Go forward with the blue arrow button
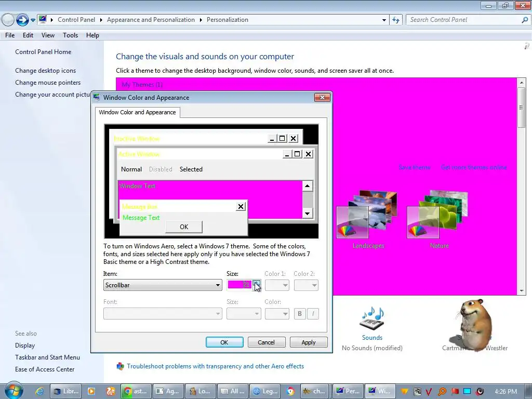 pyautogui.click(x=22, y=20)
